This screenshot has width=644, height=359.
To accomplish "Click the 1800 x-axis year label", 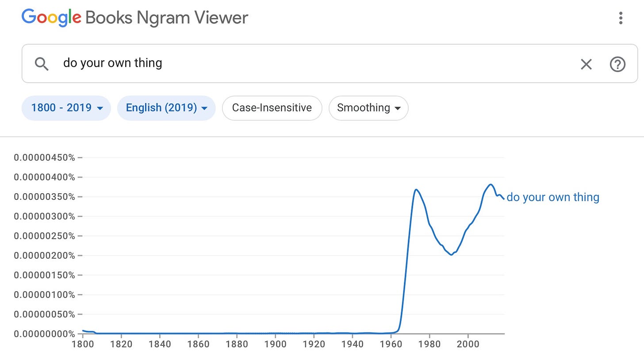I will tap(83, 344).
